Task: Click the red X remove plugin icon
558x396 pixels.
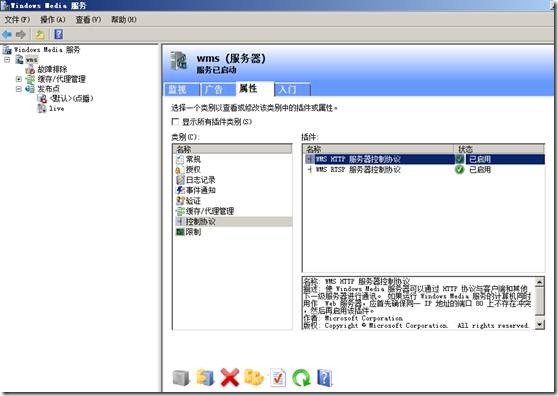Action: click(x=230, y=377)
